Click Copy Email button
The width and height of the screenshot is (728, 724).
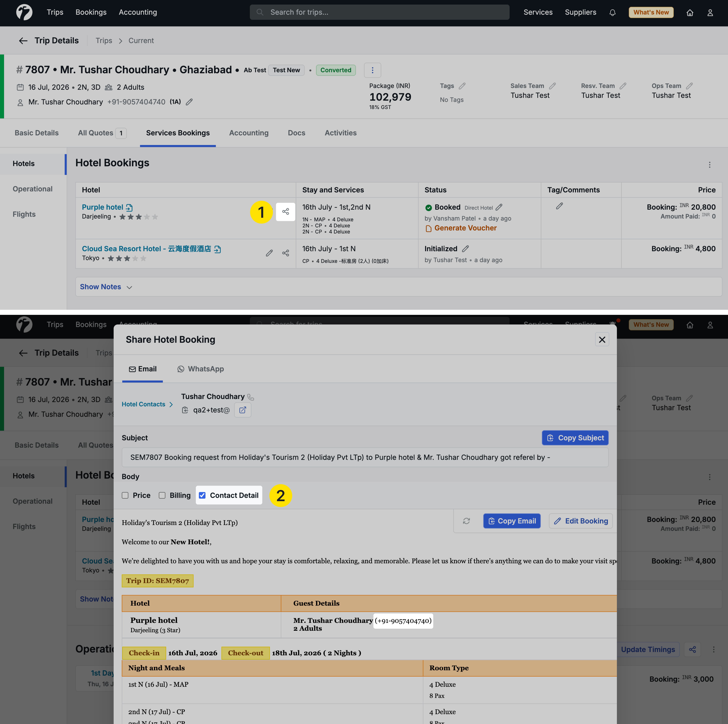(x=512, y=521)
